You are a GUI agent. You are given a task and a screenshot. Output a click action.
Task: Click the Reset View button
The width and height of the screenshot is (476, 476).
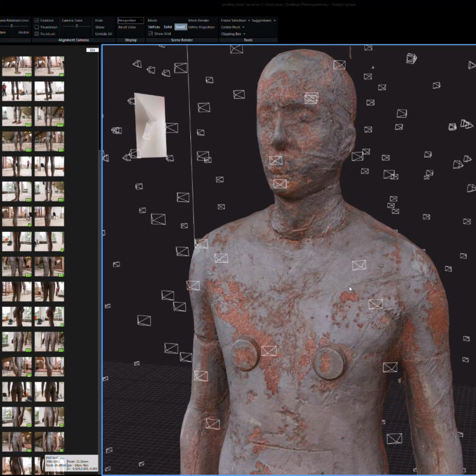[127, 27]
